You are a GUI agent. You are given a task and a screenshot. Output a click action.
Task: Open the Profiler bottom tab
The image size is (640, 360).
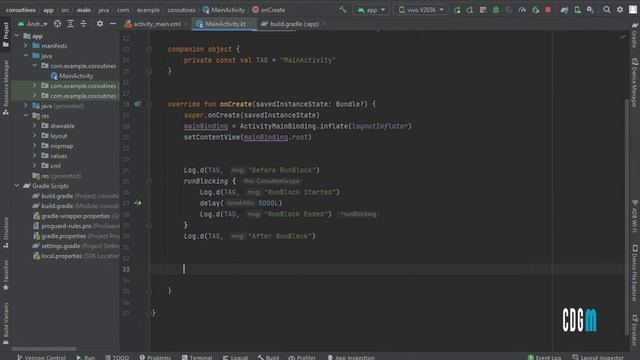point(302,357)
